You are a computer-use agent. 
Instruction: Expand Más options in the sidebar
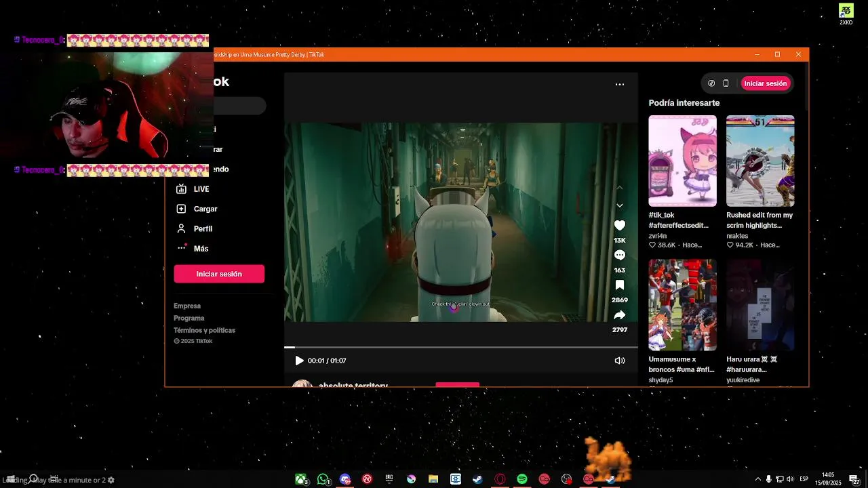point(201,249)
